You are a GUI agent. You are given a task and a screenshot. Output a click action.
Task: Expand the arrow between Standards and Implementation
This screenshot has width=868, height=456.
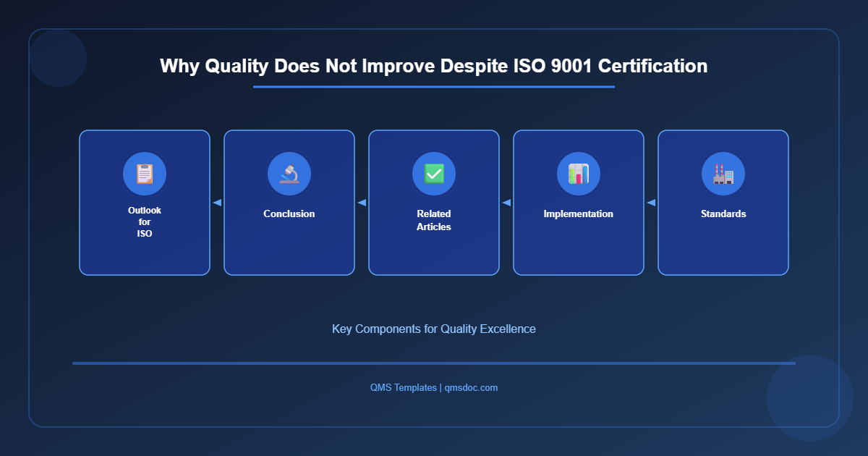click(650, 203)
